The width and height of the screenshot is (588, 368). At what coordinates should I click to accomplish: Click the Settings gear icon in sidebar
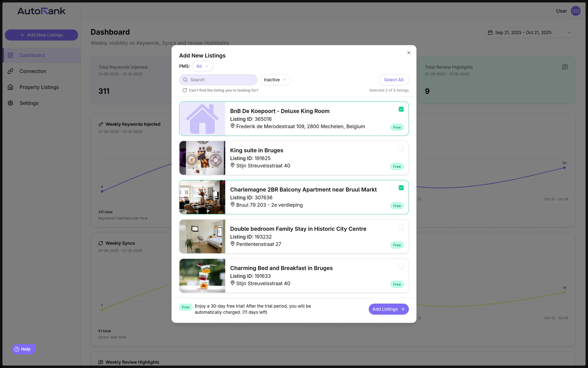pos(10,103)
